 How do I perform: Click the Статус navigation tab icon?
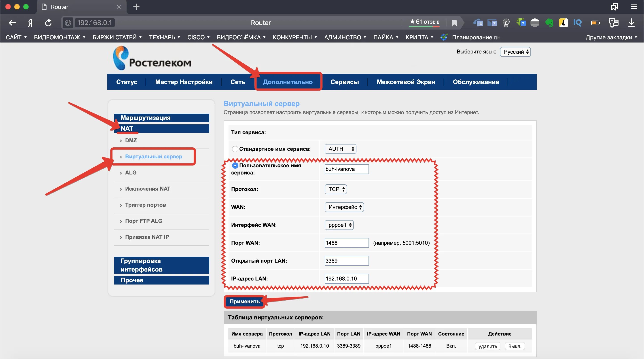(x=127, y=82)
